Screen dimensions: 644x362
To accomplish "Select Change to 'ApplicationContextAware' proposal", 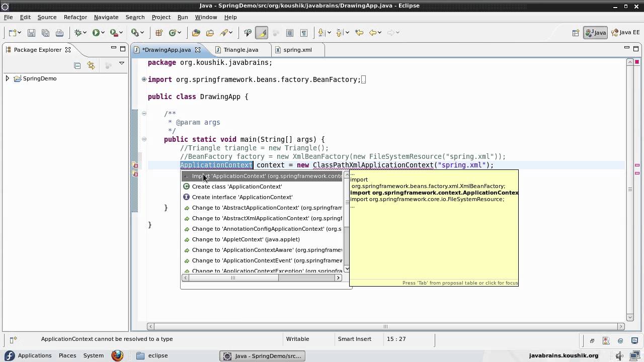I will (x=262, y=250).
